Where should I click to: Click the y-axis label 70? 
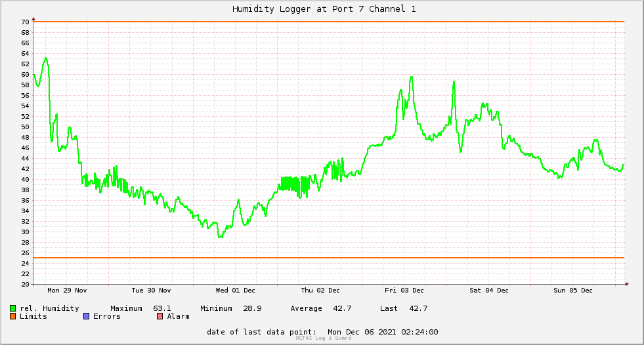point(26,22)
